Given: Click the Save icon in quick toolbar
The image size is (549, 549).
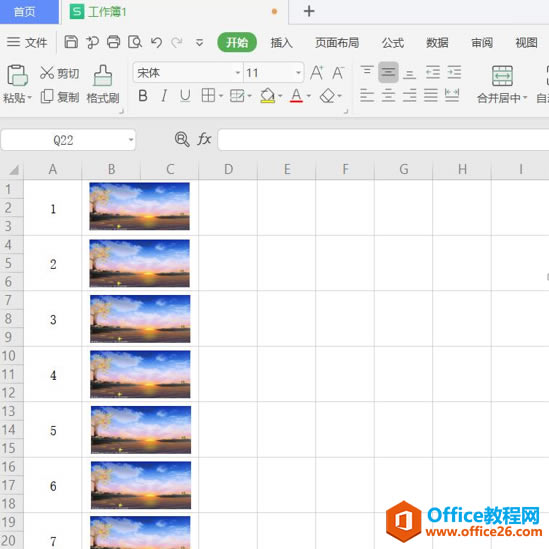Looking at the screenshot, I should (x=71, y=42).
